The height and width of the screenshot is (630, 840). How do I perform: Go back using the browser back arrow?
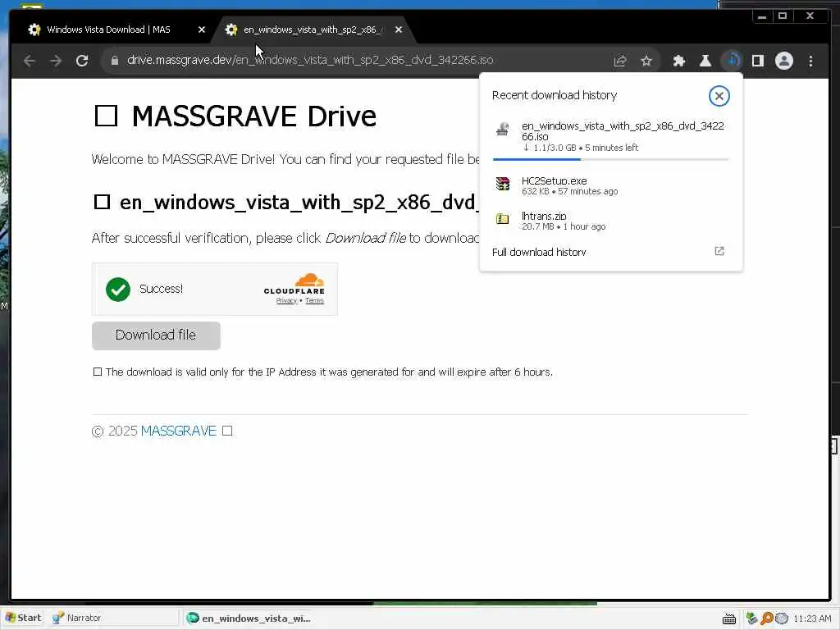(30, 61)
